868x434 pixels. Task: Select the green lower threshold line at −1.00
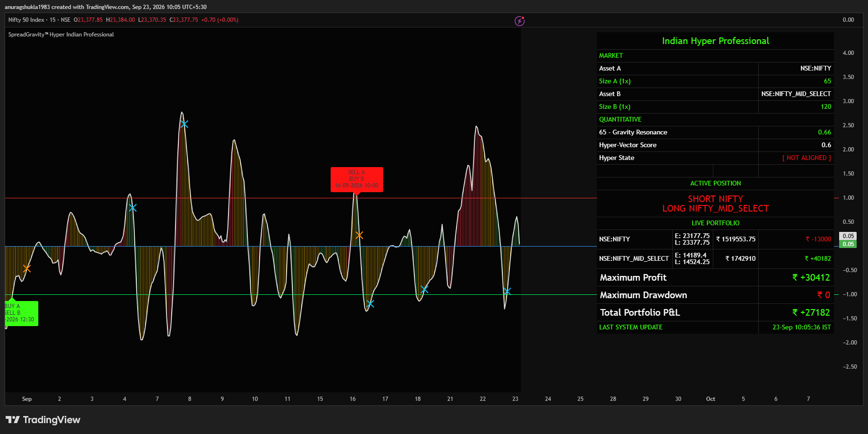(301, 295)
